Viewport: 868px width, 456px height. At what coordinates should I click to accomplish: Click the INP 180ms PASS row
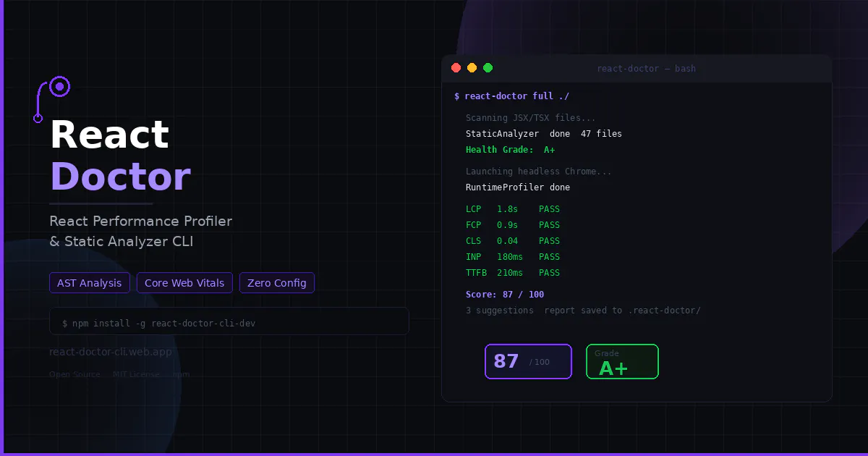tap(513, 257)
